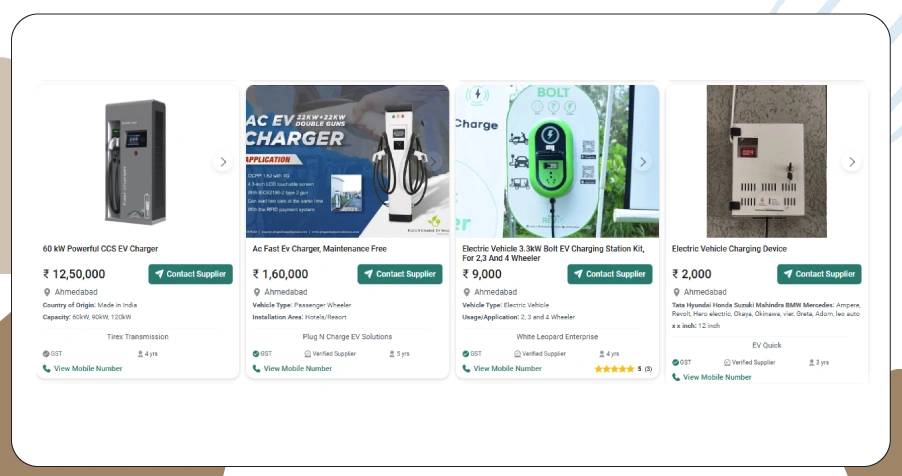Contact Supplier for ₹ 12,50,000 CCS charger
902x476 pixels.
point(190,274)
